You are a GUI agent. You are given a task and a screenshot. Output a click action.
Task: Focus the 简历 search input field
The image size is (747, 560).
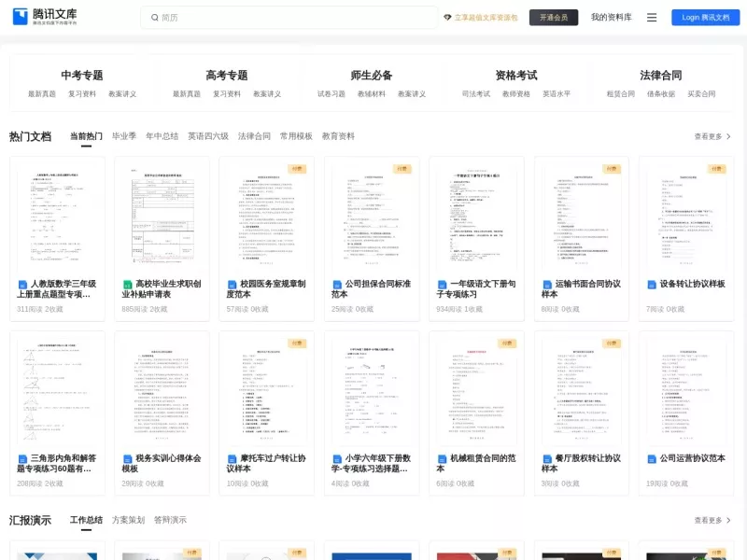pos(289,18)
